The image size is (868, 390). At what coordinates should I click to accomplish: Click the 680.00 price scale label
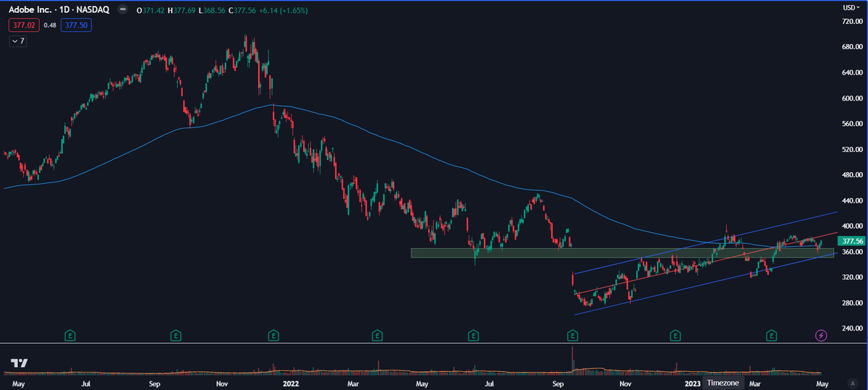pos(851,47)
